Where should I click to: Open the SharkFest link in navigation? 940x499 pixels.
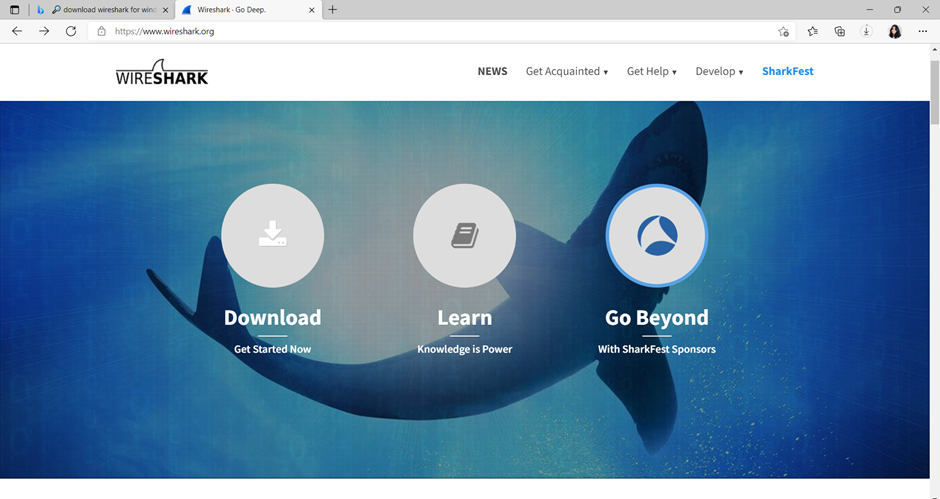[788, 71]
